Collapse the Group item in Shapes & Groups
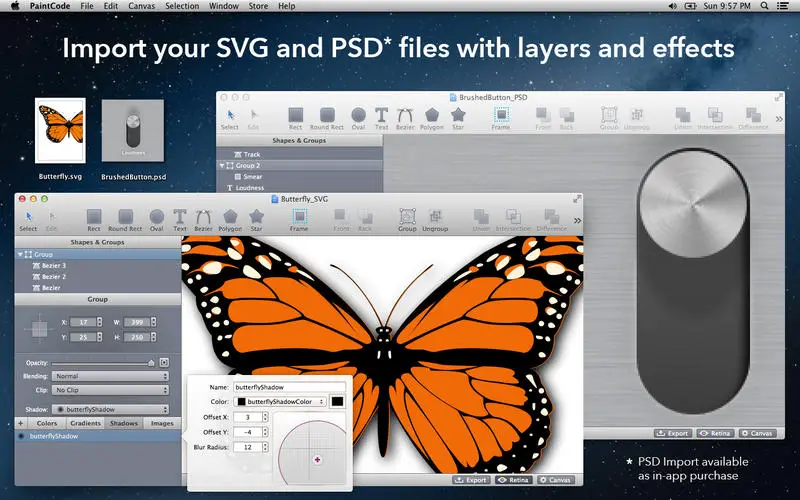Screen dimensions: 800x500 click(x=20, y=254)
